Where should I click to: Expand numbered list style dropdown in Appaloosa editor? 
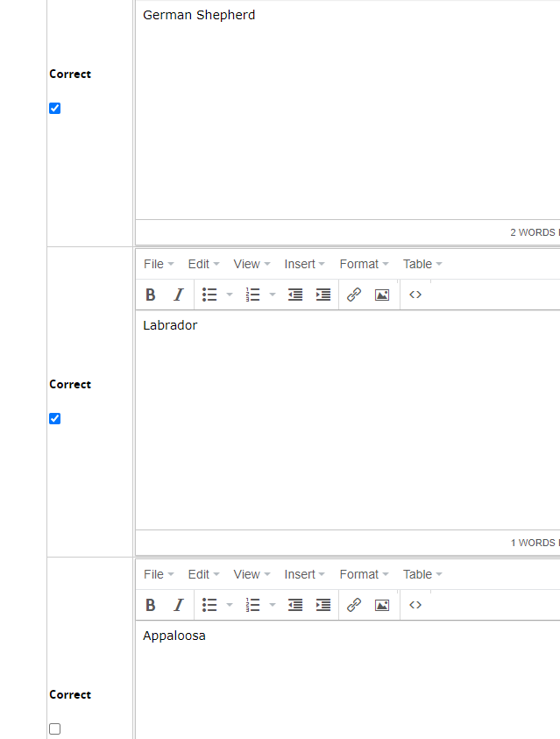(x=273, y=605)
